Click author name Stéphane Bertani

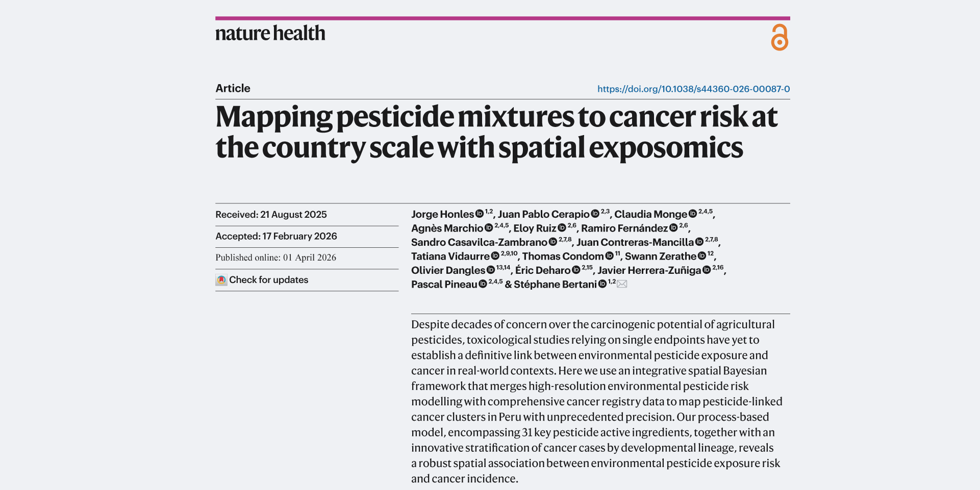555,285
